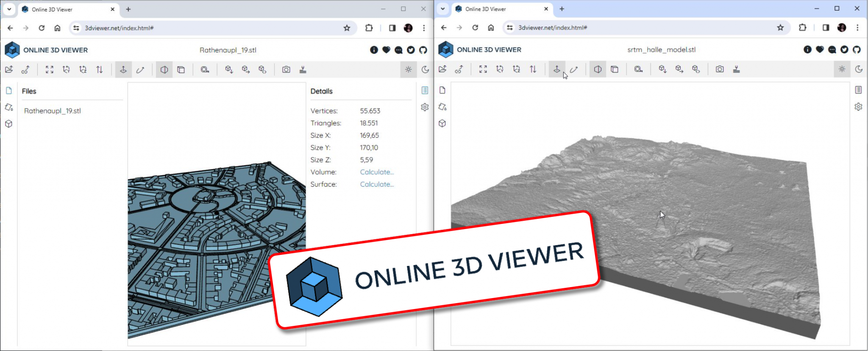This screenshot has height=351, width=868.
Task: Open Files panel icon in left sidebar
Action: click(x=9, y=91)
